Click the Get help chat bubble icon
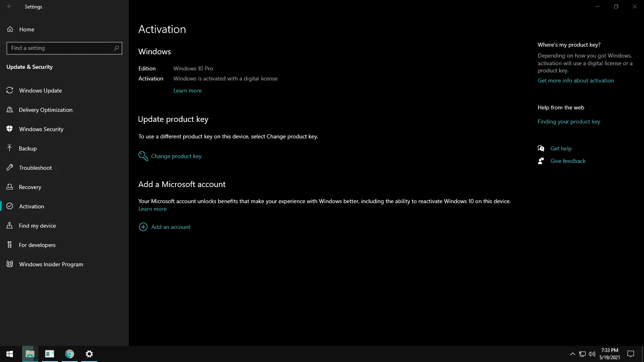 pos(541,148)
